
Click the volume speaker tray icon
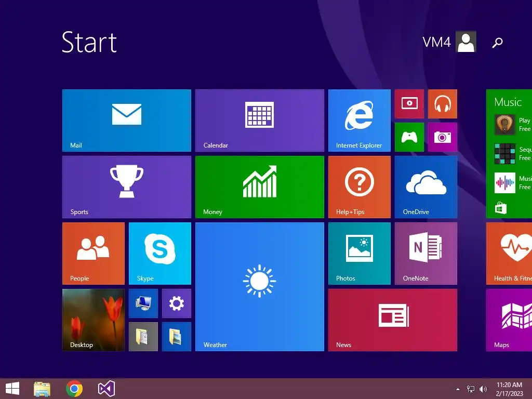(483, 389)
